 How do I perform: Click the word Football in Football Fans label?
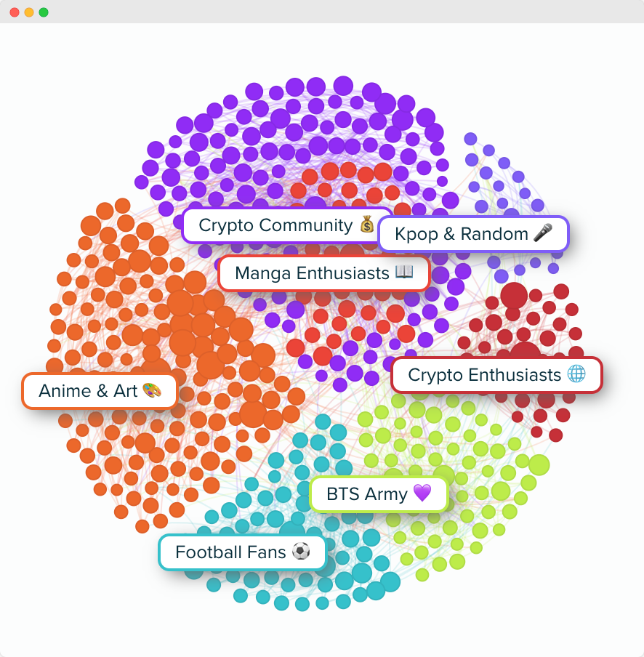click(209, 552)
